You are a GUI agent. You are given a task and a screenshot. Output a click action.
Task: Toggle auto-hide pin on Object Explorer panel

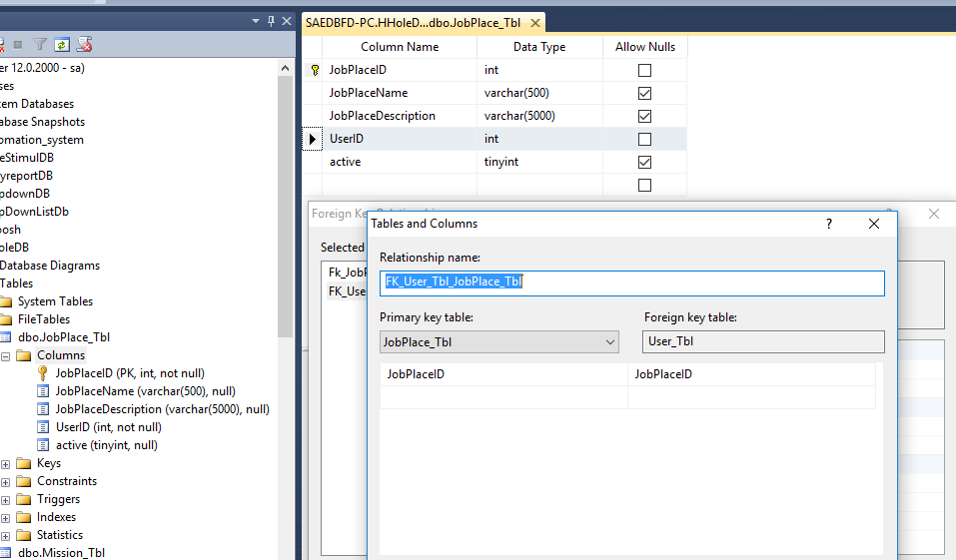pos(272,21)
